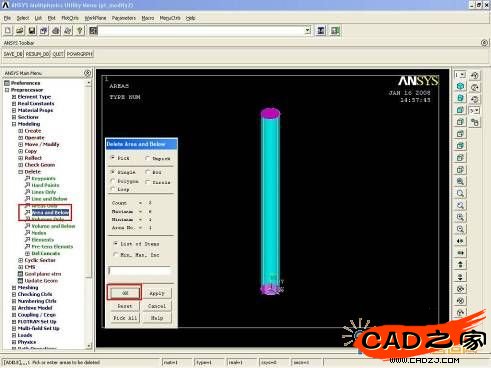Viewport: 491px width, 368px height.
Task: Open the command input dropdown arrow
Action: coord(307,31)
